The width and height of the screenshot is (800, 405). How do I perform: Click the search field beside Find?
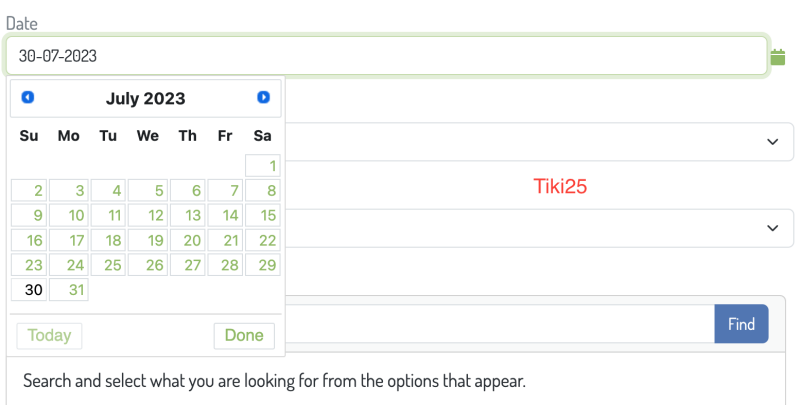tap(500, 324)
